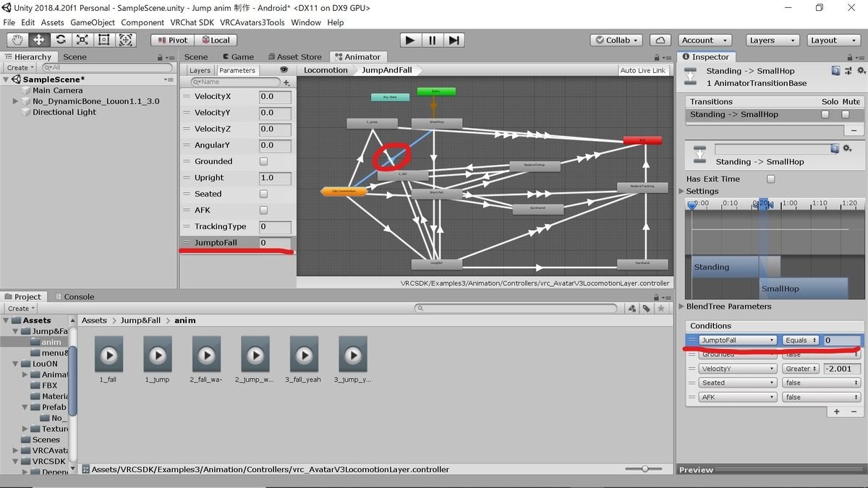Select the 2_fall_wa- animation clip

[x=206, y=359]
